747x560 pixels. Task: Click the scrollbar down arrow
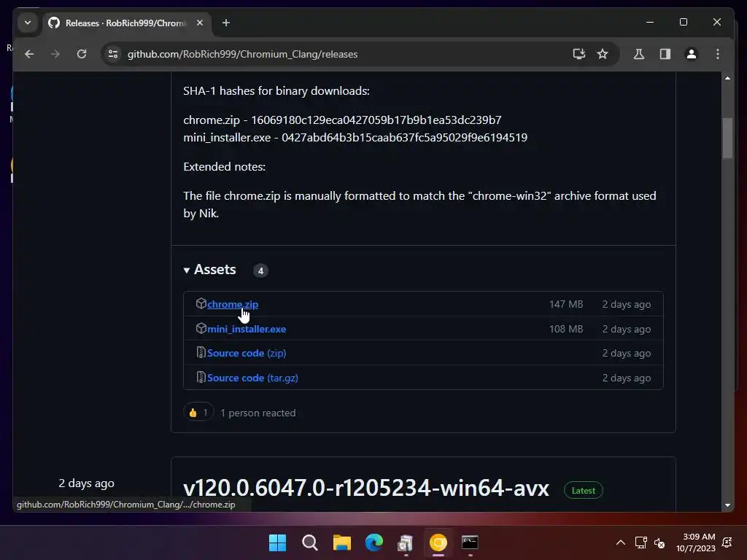[x=727, y=505]
